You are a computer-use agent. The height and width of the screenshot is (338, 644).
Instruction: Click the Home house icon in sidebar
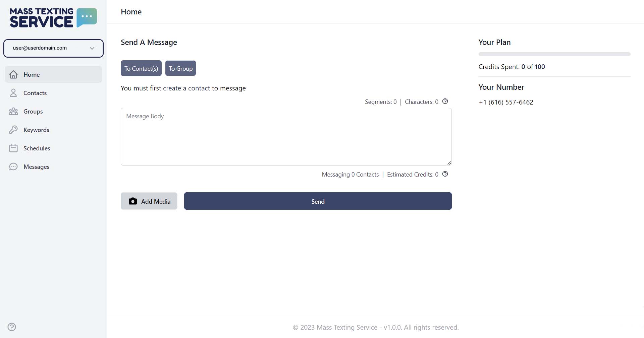pyautogui.click(x=13, y=74)
